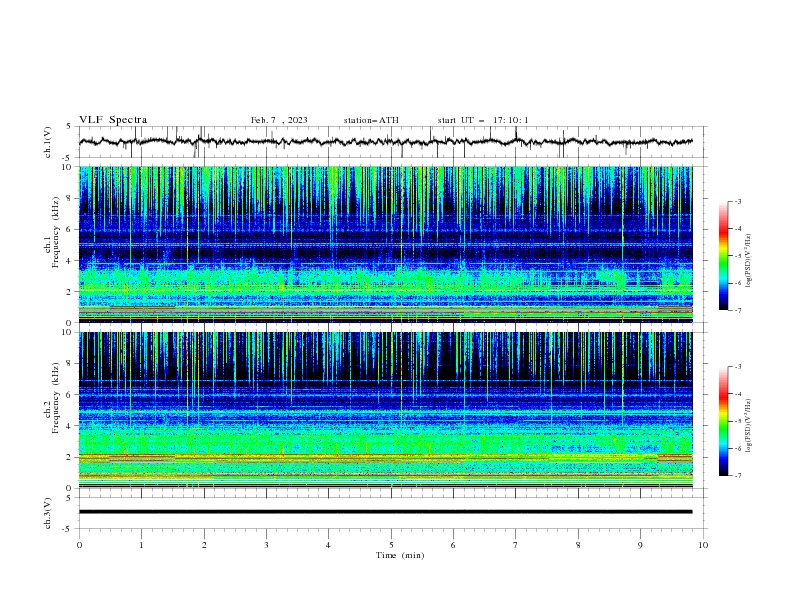Click the red 2 kHz band in ch.2 spectrogram
792x612 pixels.
tap(386, 455)
